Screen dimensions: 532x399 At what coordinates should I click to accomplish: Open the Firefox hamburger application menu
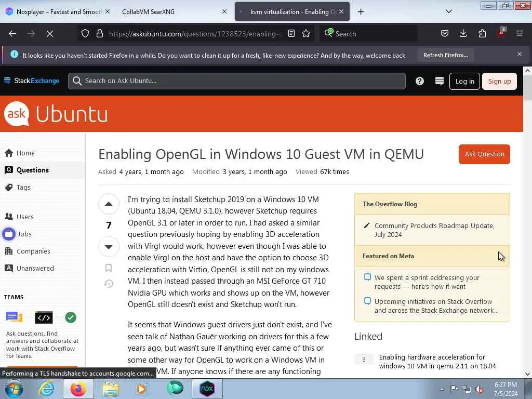(x=520, y=34)
